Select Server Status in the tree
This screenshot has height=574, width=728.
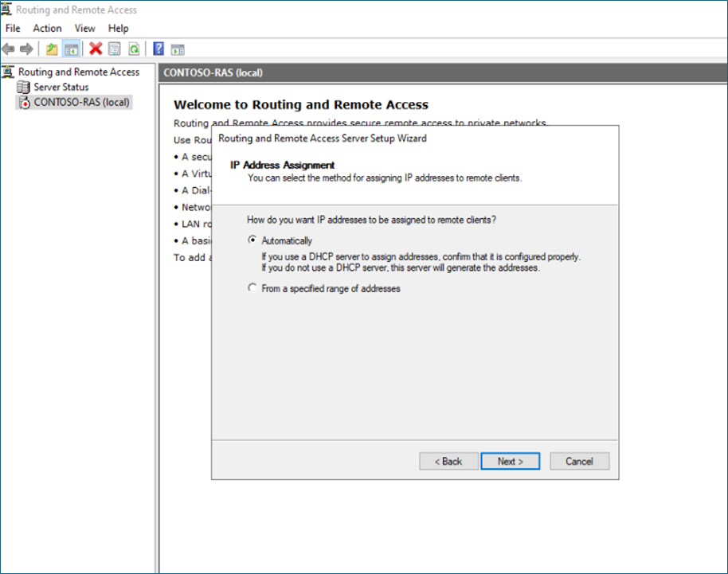(x=61, y=87)
